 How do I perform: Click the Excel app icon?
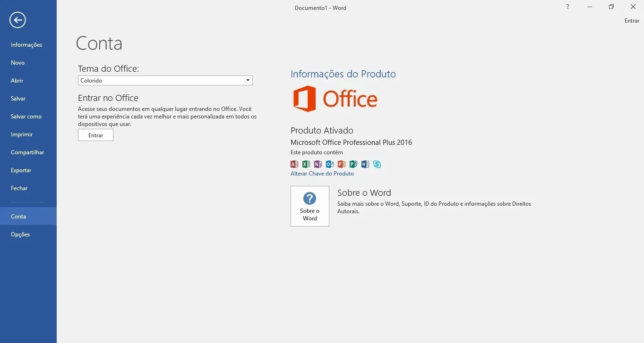[x=306, y=164]
